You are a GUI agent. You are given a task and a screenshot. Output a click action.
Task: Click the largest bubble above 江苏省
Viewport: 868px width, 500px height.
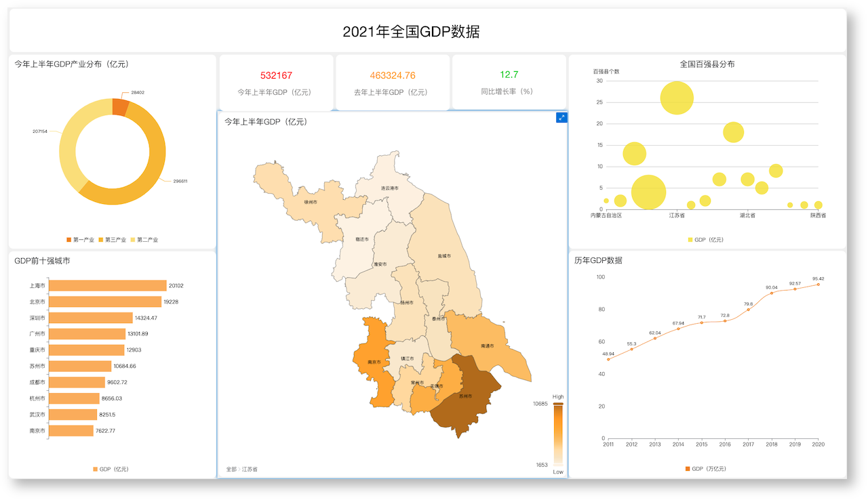(677, 98)
